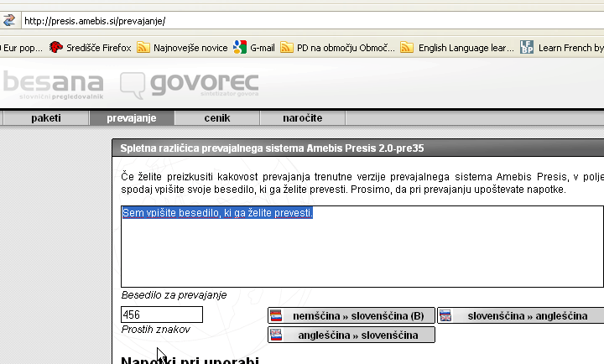Click the angleščina » slovenščina button
This screenshot has height=364, width=604.
(x=351, y=335)
